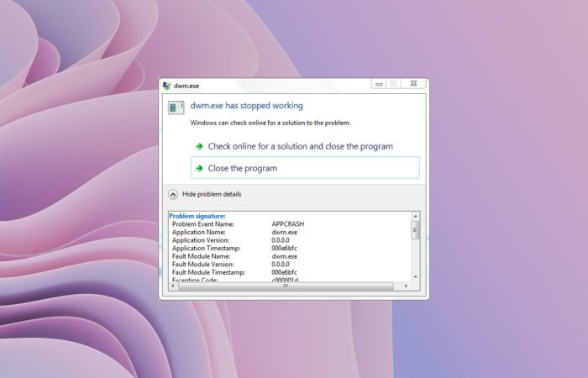Choose Close the program
The image size is (588, 378).
tap(305, 168)
